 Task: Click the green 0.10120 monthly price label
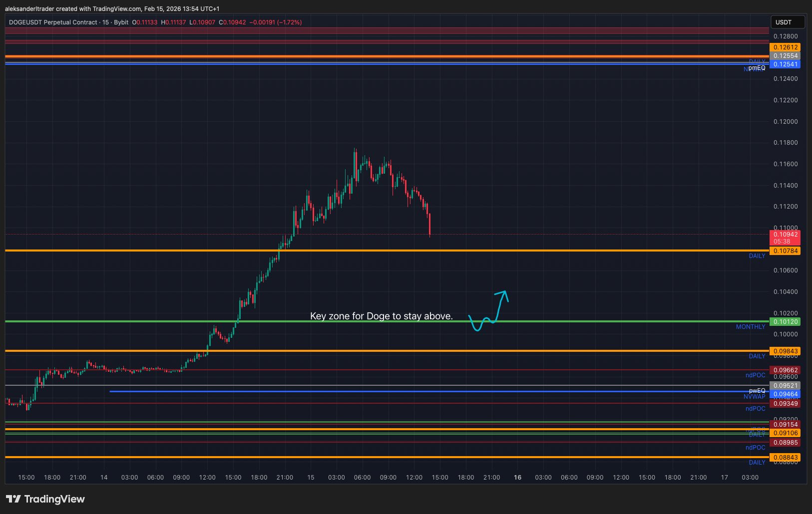(x=785, y=322)
